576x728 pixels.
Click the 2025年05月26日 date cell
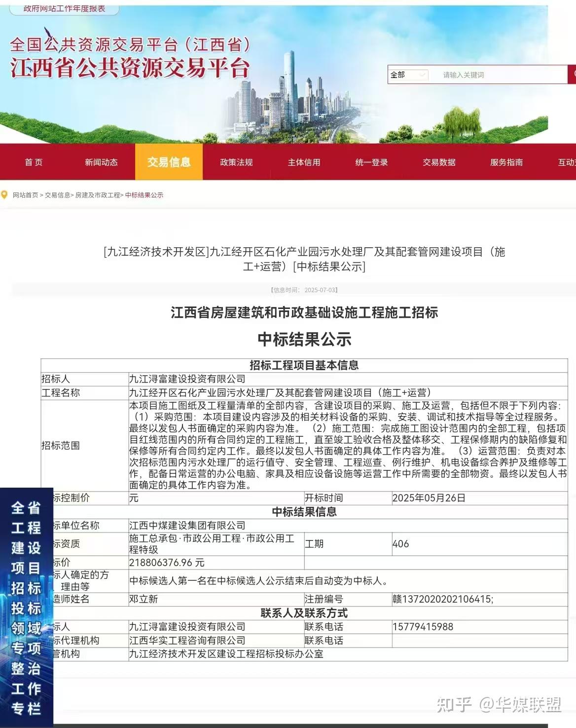(x=480, y=498)
